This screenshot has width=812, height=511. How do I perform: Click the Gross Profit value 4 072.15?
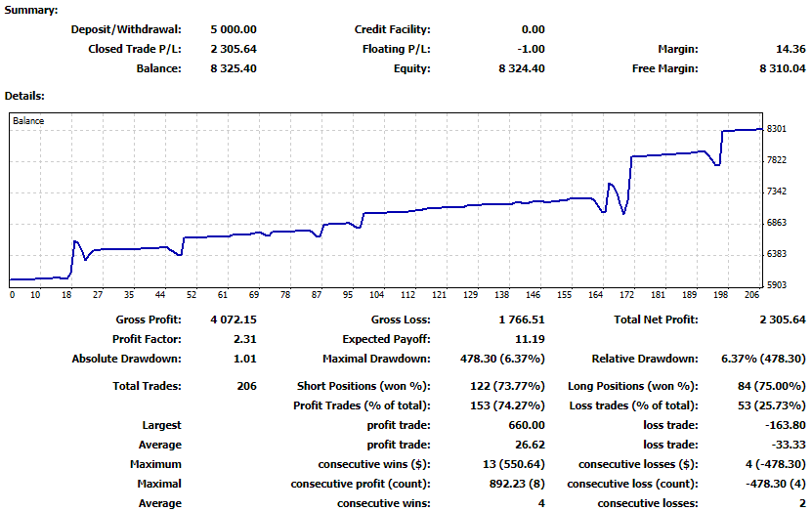click(233, 319)
